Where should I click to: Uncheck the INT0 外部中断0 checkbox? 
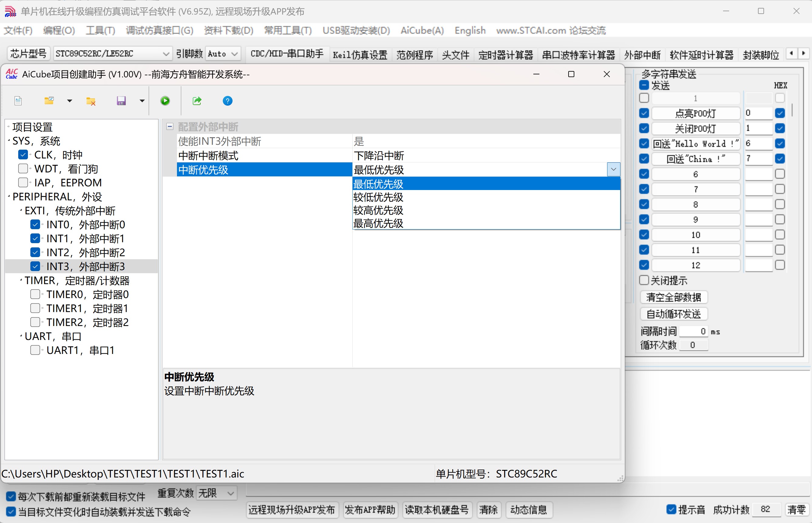(x=35, y=225)
